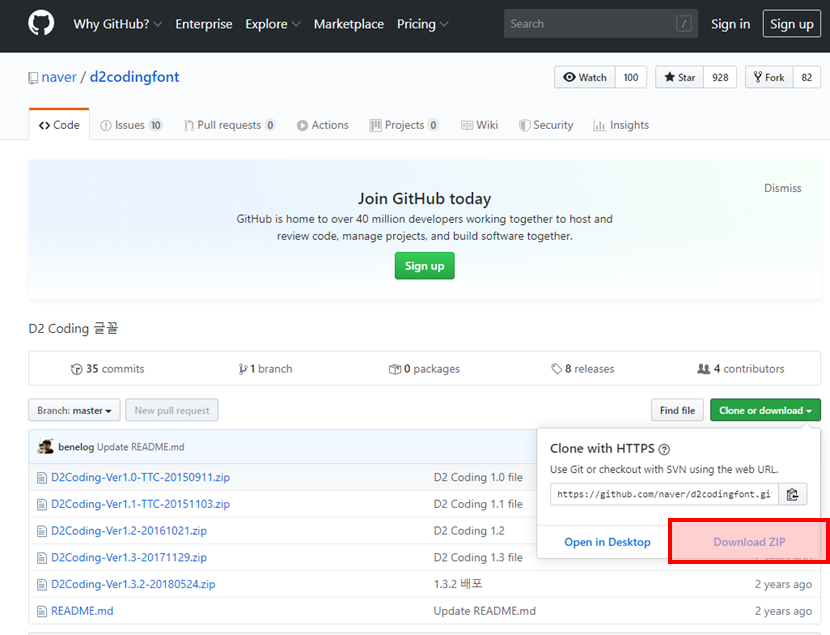Open the Update README.md commit message

pos(484,611)
